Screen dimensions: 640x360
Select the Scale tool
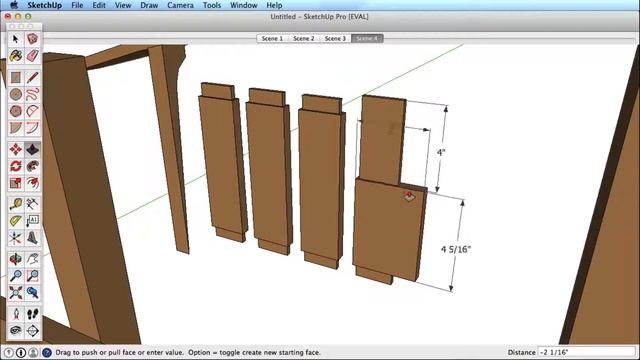(x=16, y=183)
